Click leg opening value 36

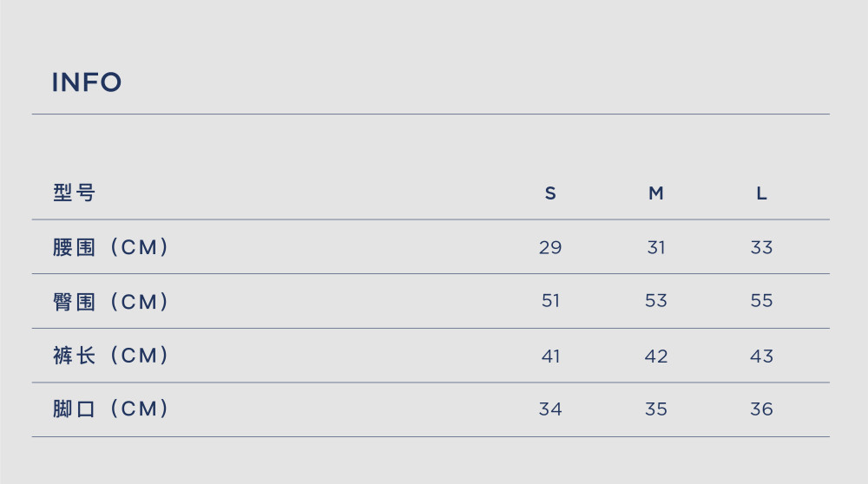pyautogui.click(x=762, y=409)
